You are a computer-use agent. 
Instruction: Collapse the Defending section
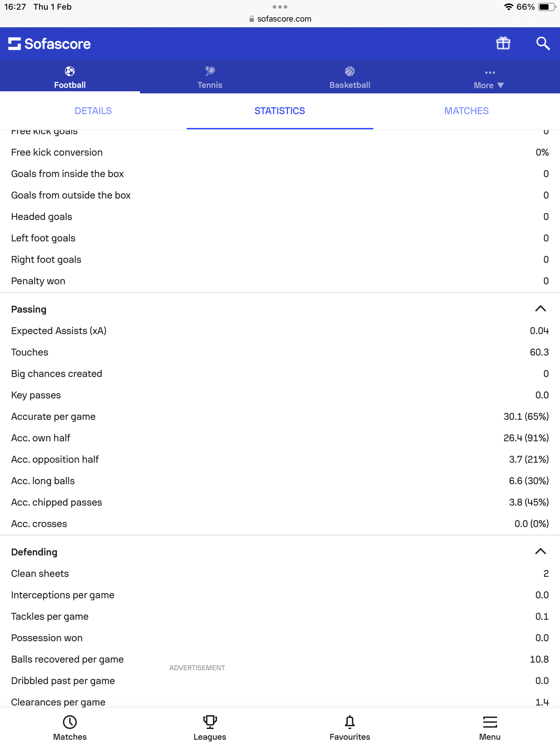tap(540, 552)
